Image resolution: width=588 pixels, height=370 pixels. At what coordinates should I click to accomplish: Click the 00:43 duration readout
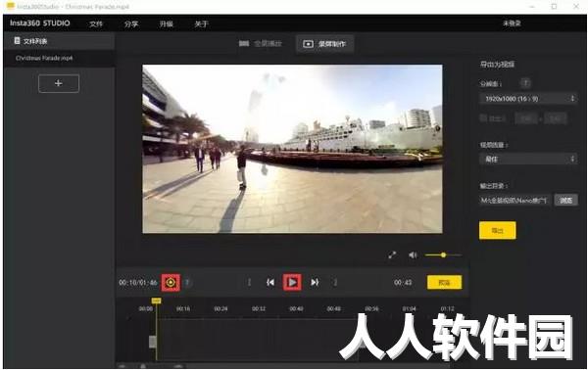pyautogui.click(x=403, y=282)
